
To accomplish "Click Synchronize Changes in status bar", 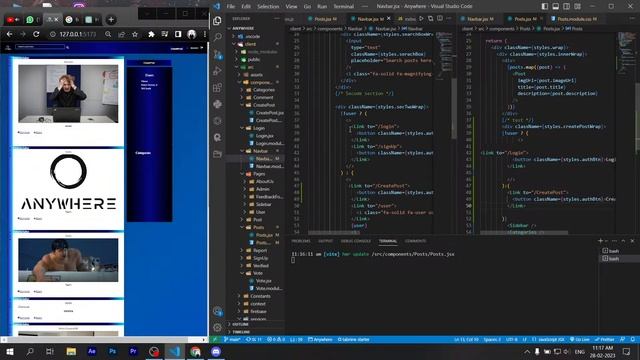I will pos(253,339).
